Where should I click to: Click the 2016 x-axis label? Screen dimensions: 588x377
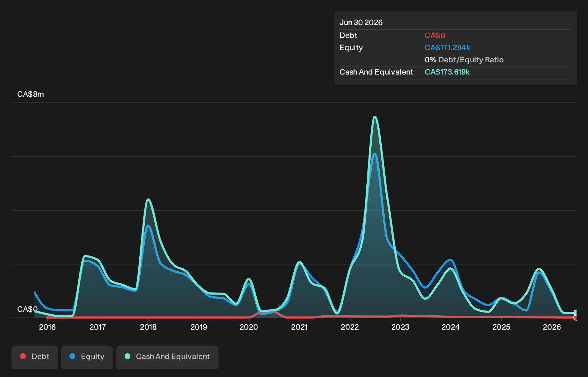click(x=47, y=327)
